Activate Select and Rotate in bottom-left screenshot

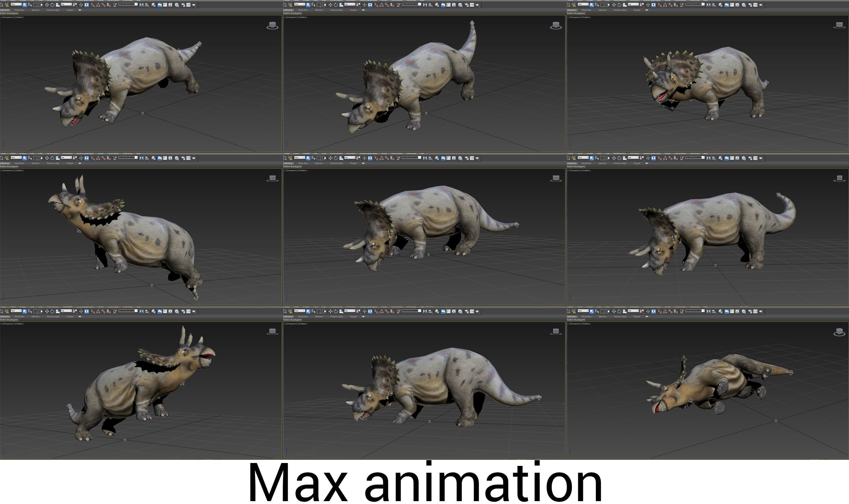(x=52, y=311)
